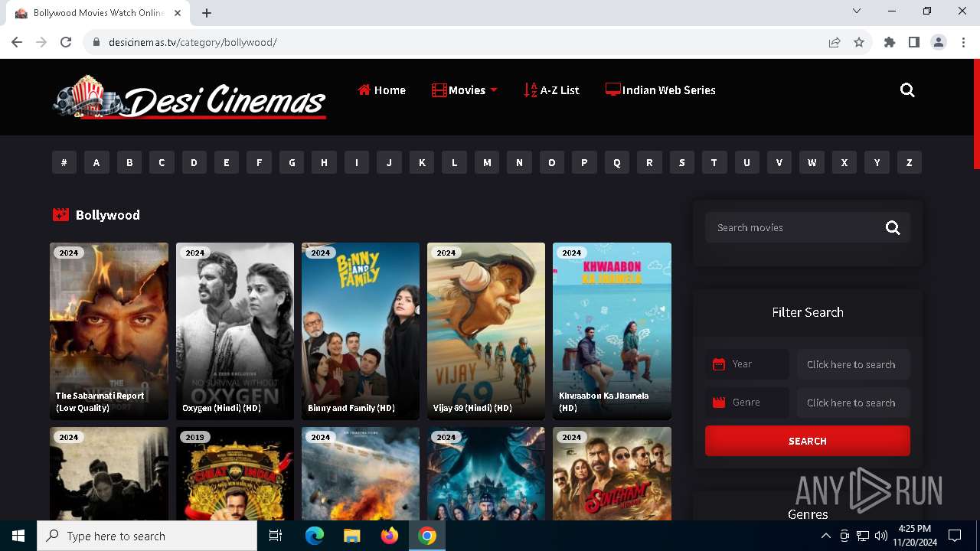Screen dimensions: 980x551
Task: Click the Desi Cinemas logo
Action: (189, 98)
